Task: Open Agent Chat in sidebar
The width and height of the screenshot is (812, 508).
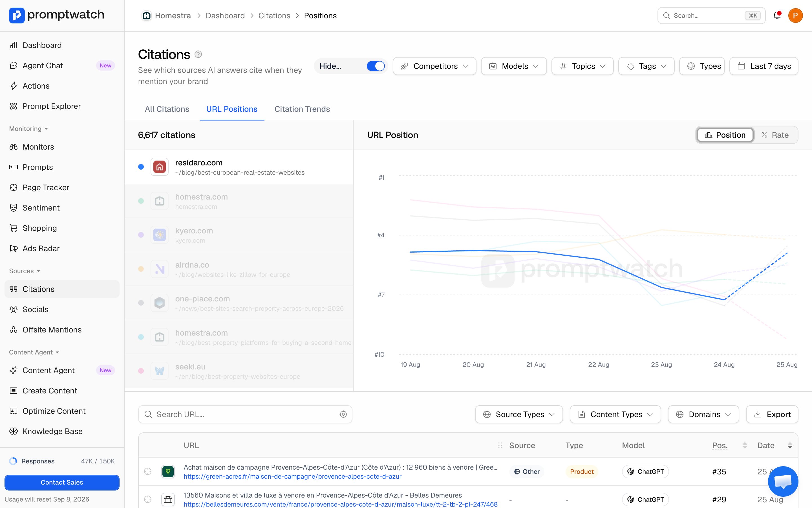Action: click(x=62, y=65)
